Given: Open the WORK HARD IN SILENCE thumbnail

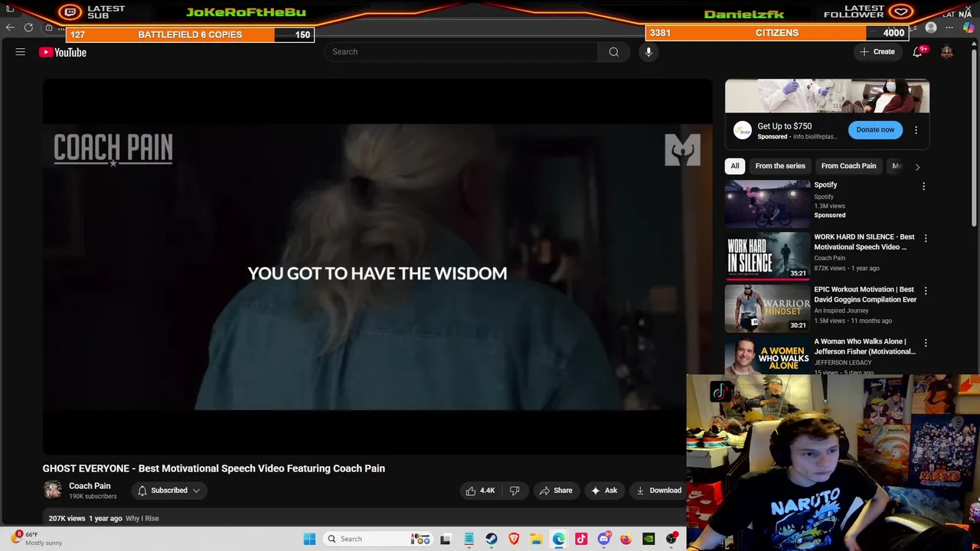Looking at the screenshot, I should [767, 256].
